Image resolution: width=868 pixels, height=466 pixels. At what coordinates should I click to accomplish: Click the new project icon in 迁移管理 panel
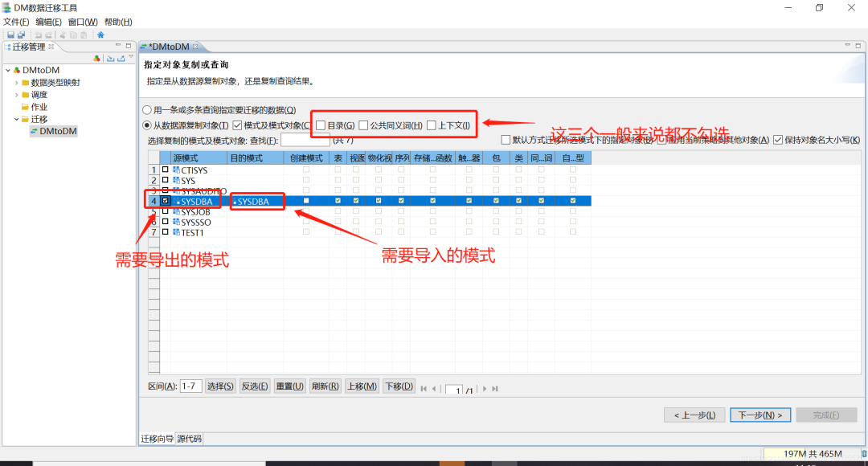97,58
